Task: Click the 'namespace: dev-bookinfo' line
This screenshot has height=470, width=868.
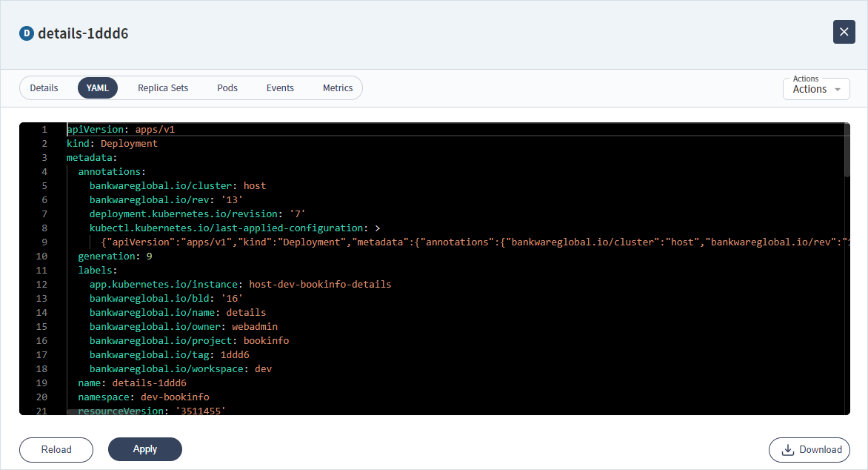Action: pyautogui.click(x=144, y=397)
